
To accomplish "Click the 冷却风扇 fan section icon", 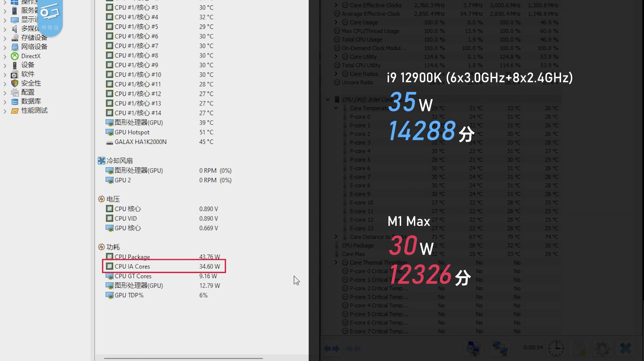I will click(101, 161).
